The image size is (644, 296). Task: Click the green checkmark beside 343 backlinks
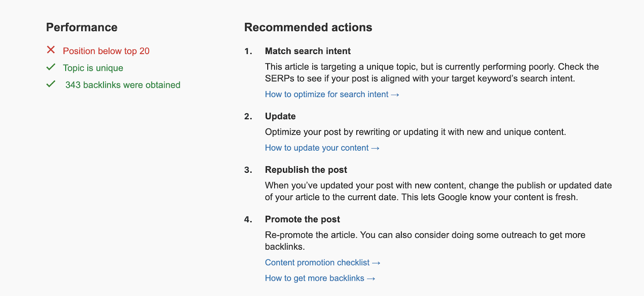(x=51, y=84)
